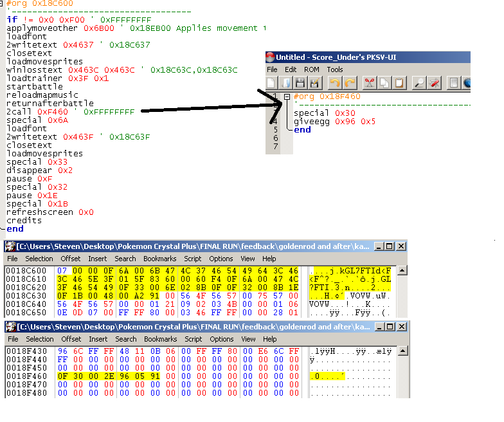Click the 'refreshscreen 0x0' script line
The height and width of the screenshot is (422, 504).
50,212
